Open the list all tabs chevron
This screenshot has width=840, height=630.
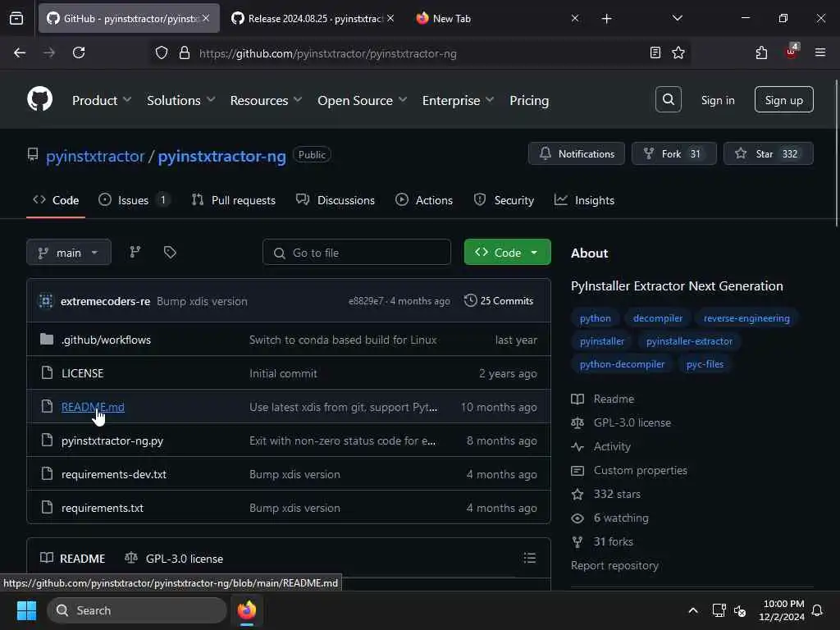coord(677,18)
